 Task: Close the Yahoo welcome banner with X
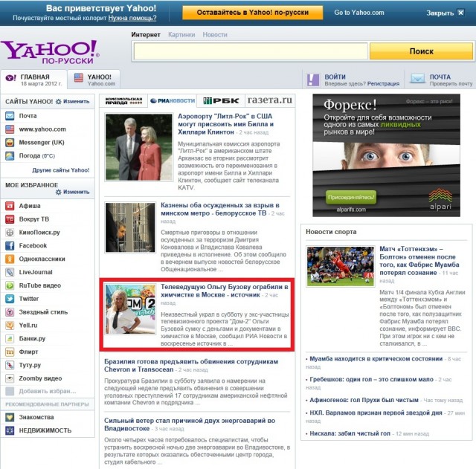pyautogui.click(x=460, y=13)
